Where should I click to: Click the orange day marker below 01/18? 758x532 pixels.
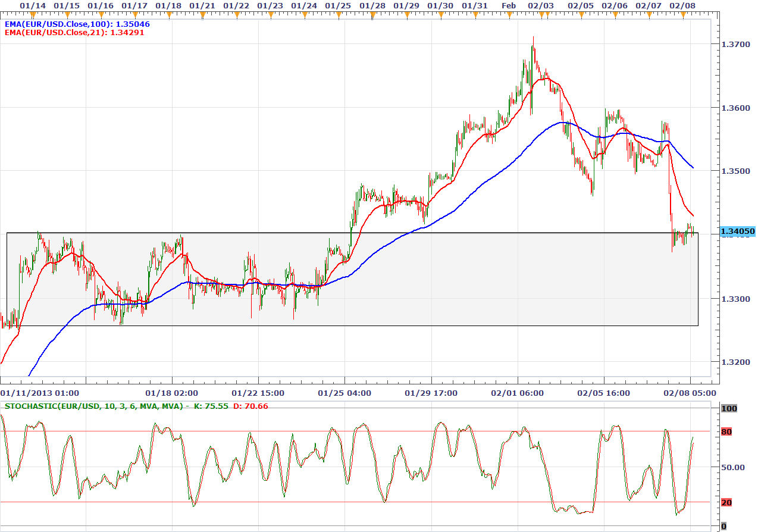click(168, 15)
